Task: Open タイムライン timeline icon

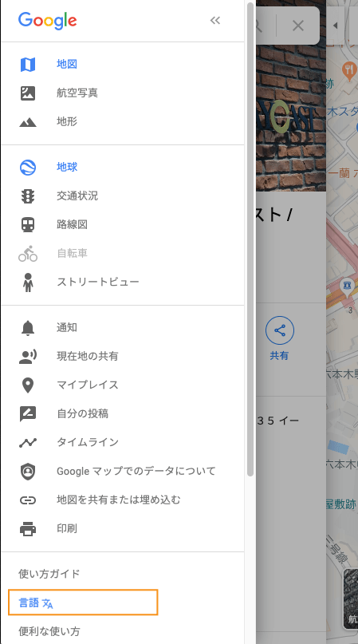Action: [x=28, y=442]
